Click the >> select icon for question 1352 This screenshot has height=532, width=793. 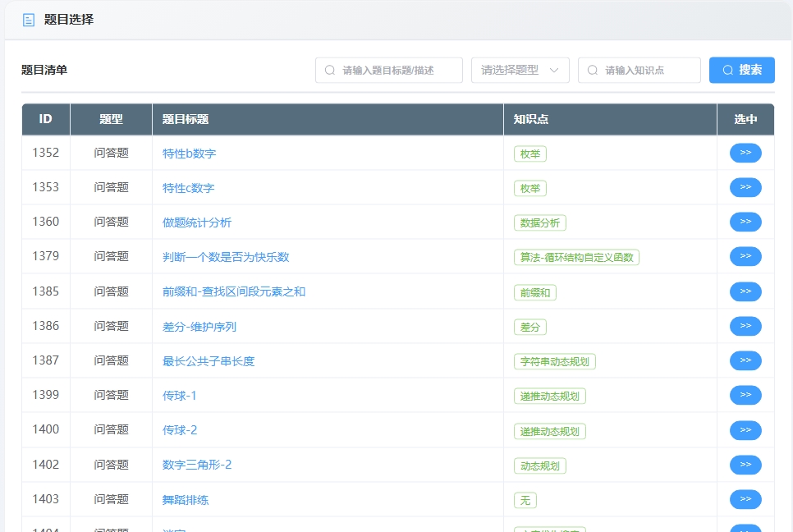745,152
